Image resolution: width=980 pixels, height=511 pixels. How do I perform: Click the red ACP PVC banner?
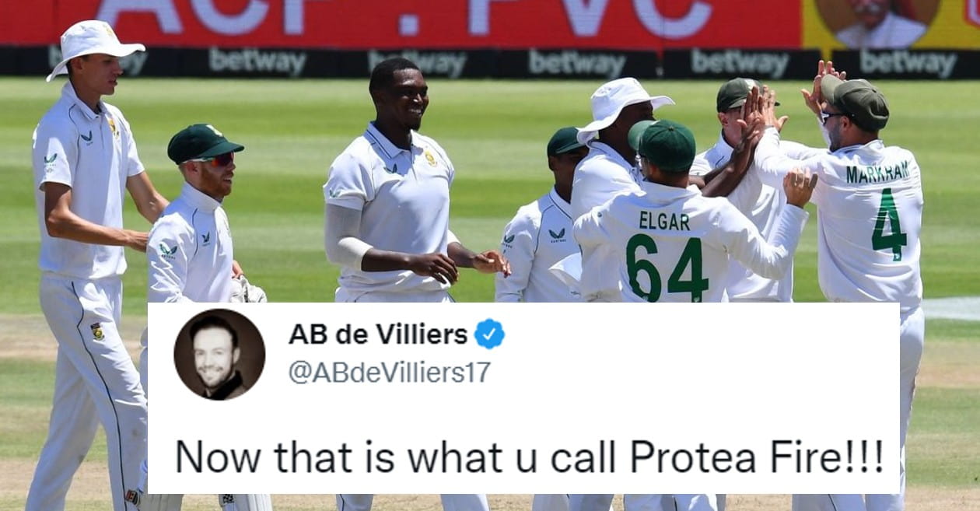(401, 22)
